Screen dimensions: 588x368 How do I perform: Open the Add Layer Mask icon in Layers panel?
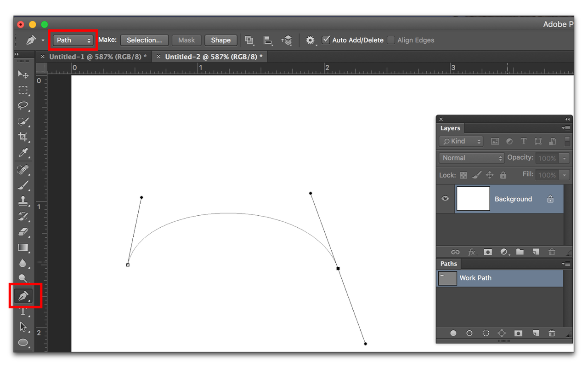(x=488, y=252)
